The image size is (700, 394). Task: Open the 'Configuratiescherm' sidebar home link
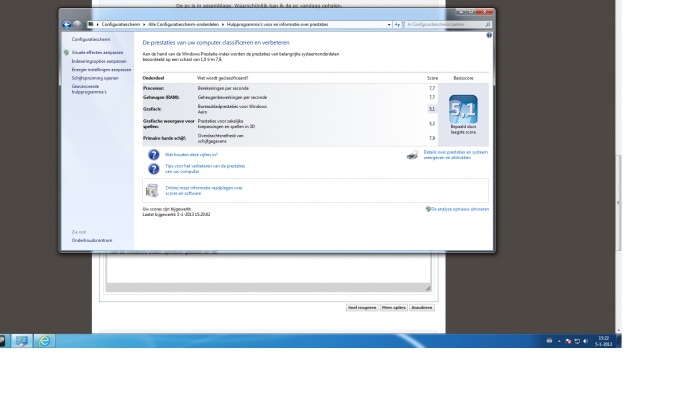click(91, 39)
